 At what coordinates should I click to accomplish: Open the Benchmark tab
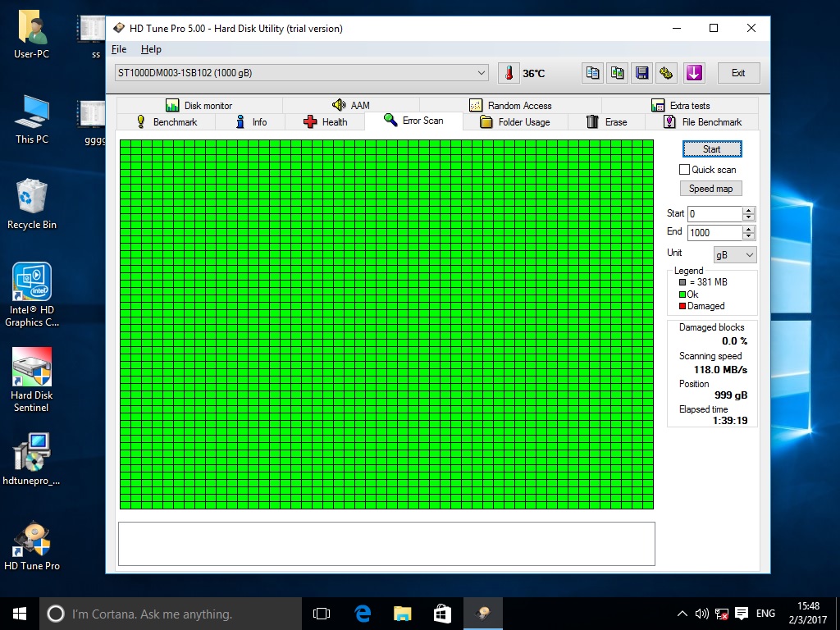point(167,121)
